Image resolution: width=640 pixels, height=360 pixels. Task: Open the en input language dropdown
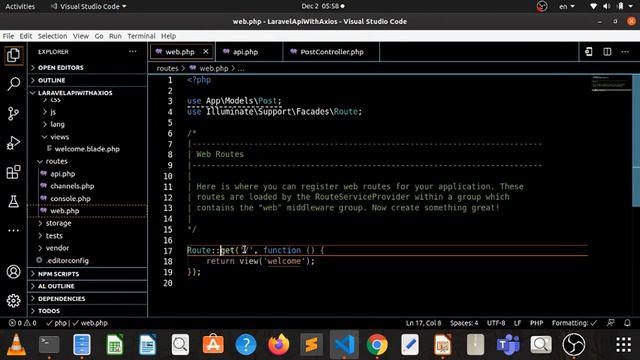[567, 6]
